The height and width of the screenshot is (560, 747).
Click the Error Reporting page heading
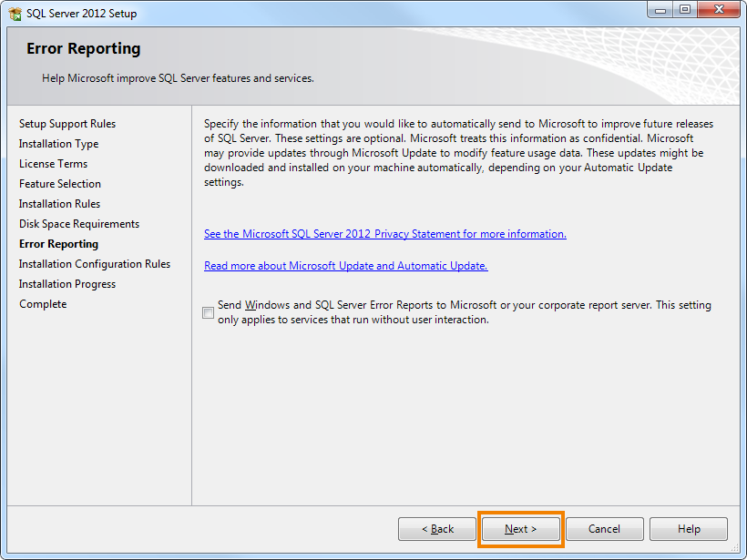tap(84, 48)
